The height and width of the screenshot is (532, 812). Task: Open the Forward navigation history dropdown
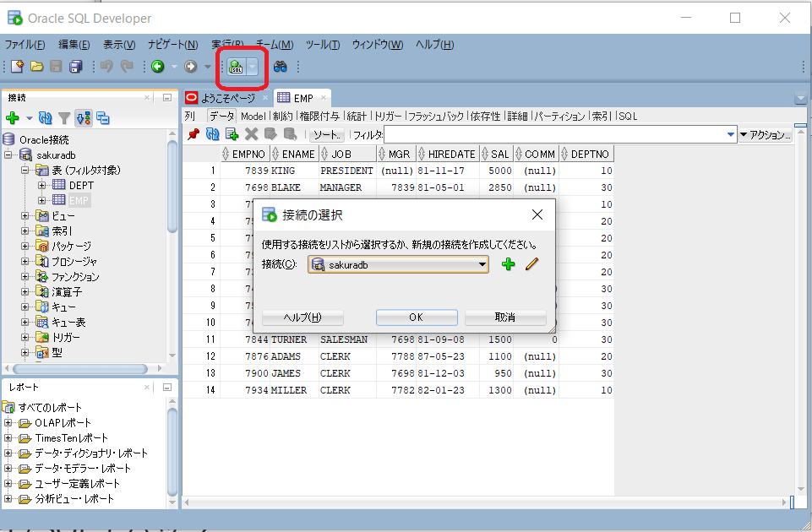point(207,67)
